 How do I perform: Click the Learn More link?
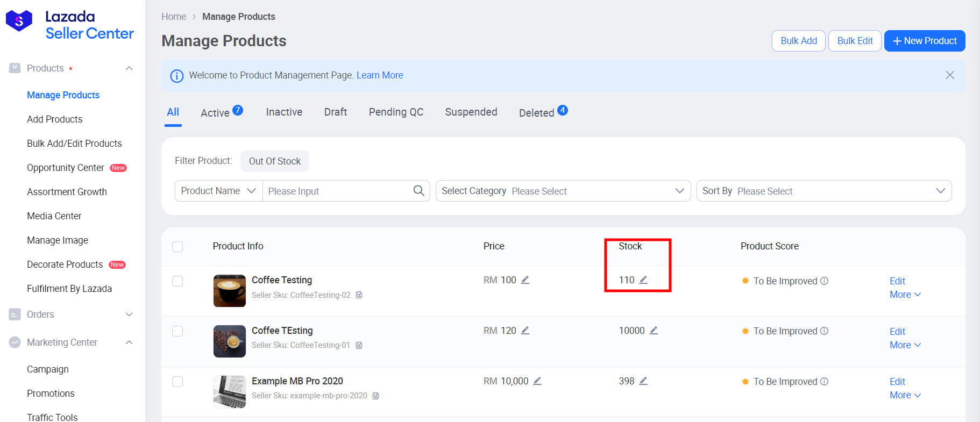[x=380, y=75]
